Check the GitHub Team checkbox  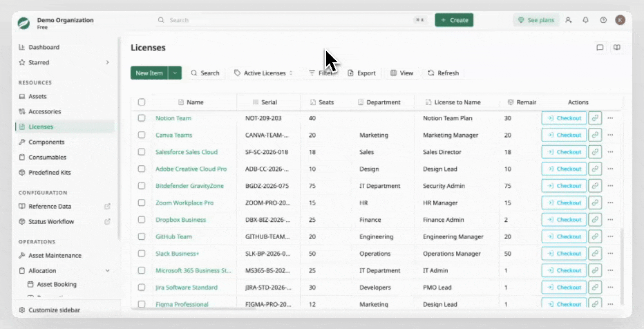[x=142, y=236]
